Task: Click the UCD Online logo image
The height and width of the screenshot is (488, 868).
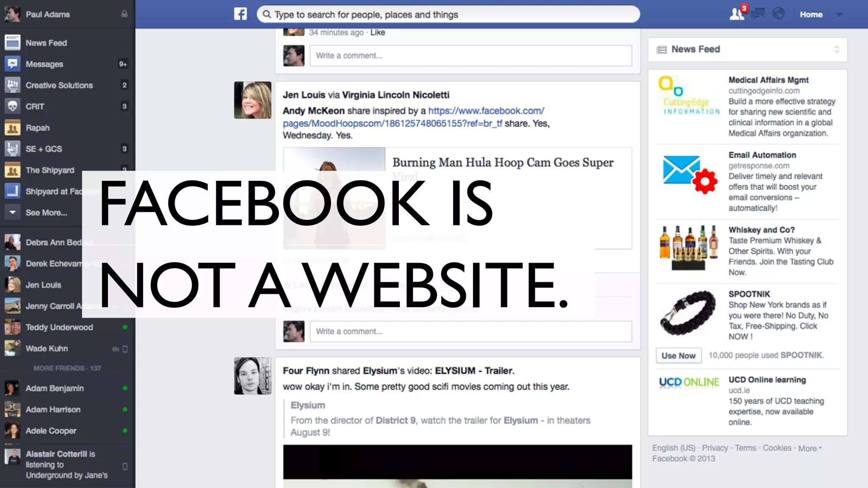Action: coord(689,382)
